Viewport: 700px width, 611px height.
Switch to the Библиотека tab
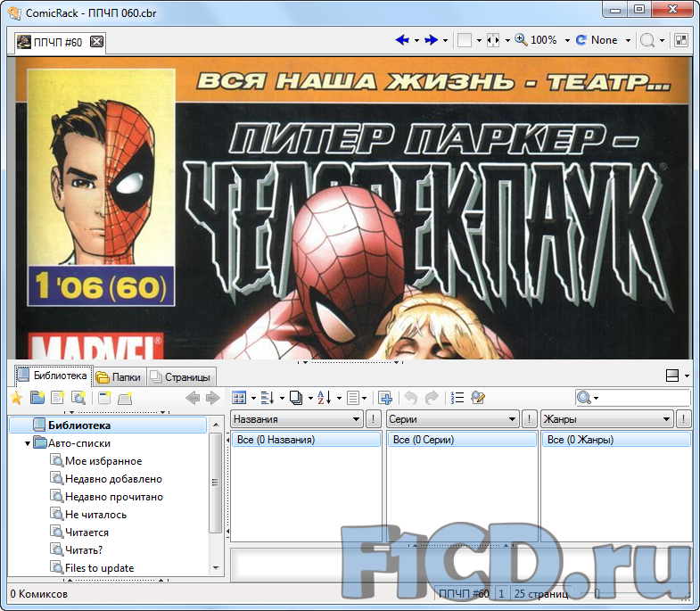54,376
